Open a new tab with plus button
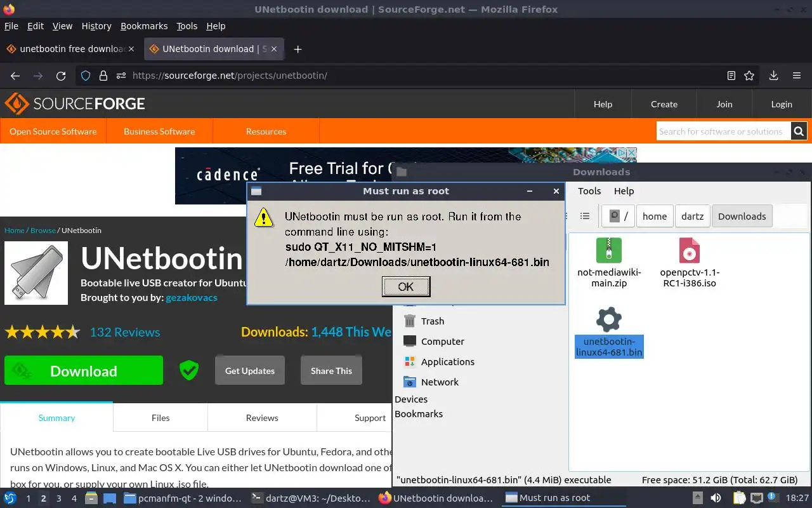812x508 pixels. 298,49
